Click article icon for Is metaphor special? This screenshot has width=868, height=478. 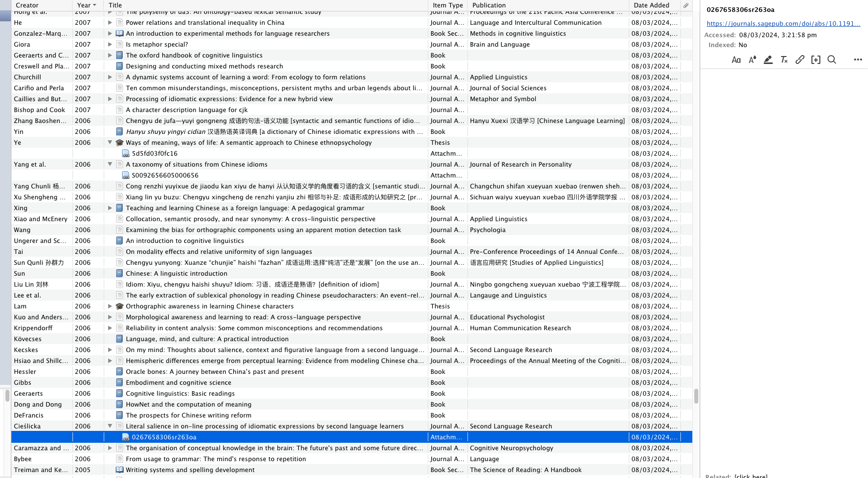[120, 45]
